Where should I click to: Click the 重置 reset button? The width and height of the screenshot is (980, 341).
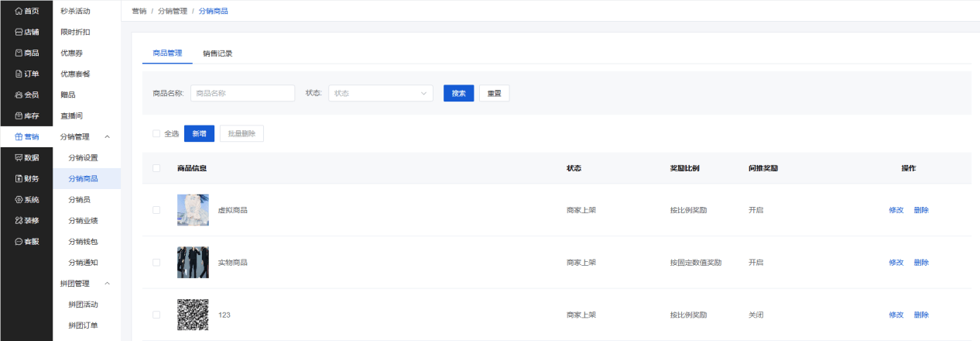(494, 93)
